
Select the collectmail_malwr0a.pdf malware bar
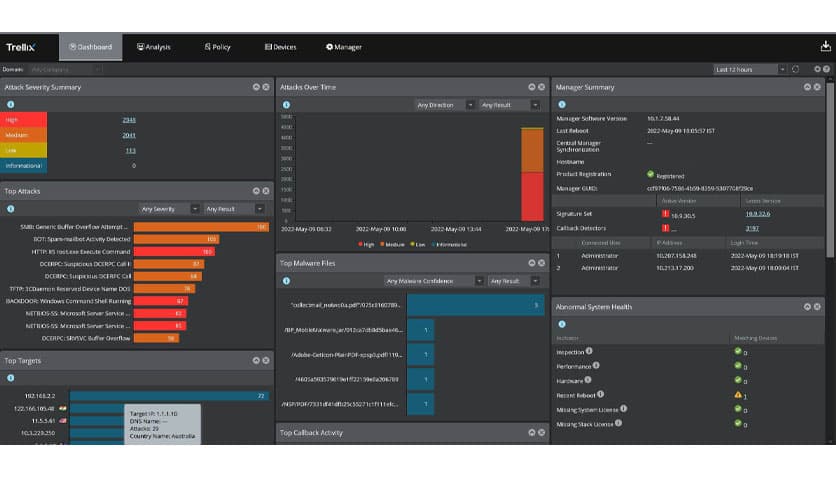476,305
